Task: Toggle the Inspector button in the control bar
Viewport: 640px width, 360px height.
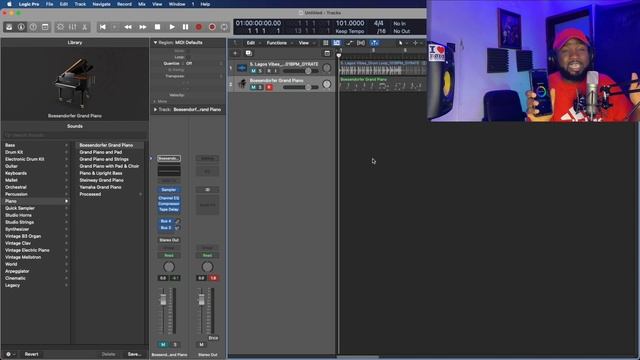Action: (21, 27)
